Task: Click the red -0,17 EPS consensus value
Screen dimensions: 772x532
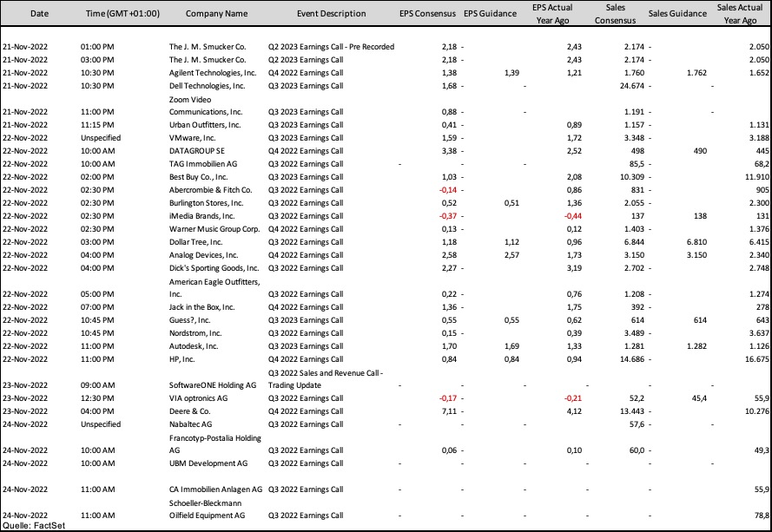Action: tap(448, 398)
